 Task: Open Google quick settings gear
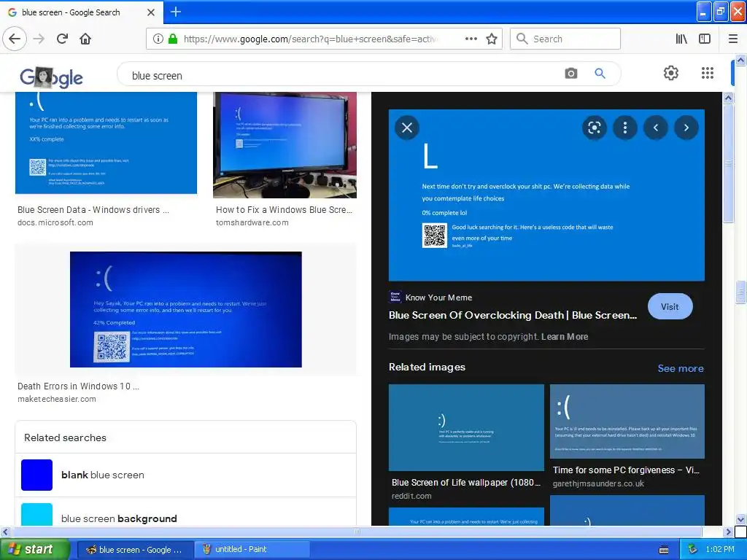(671, 73)
